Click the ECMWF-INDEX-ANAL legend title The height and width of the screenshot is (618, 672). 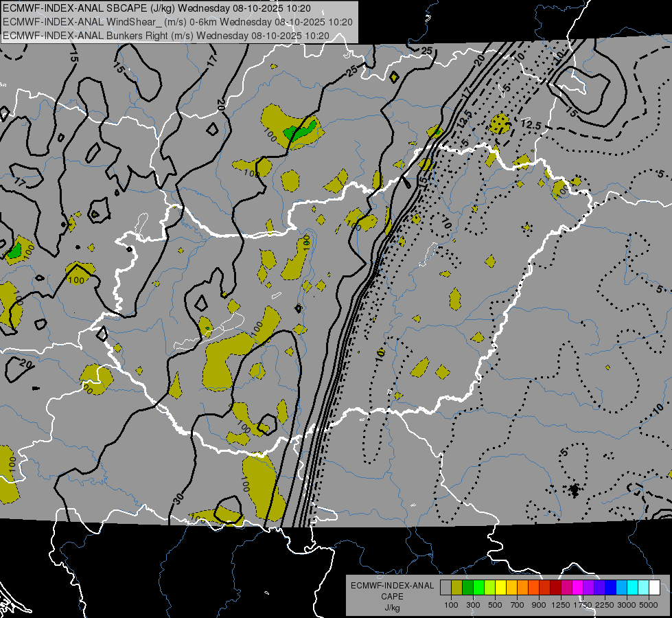click(392, 586)
